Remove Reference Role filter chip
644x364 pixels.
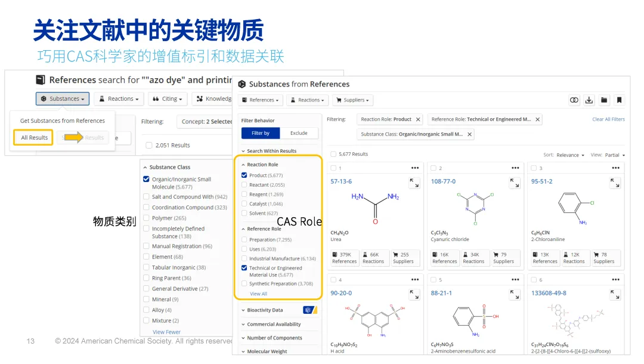pyautogui.click(x=537, y=119)
